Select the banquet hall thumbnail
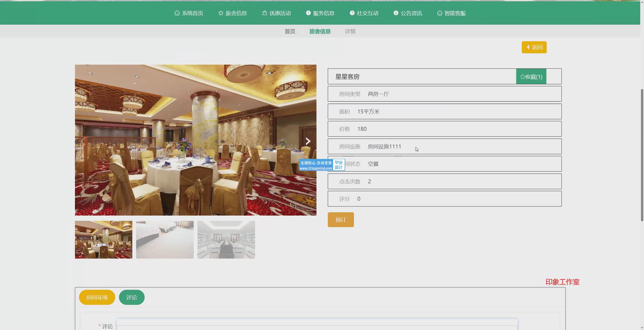 click(x=103, y=239)
